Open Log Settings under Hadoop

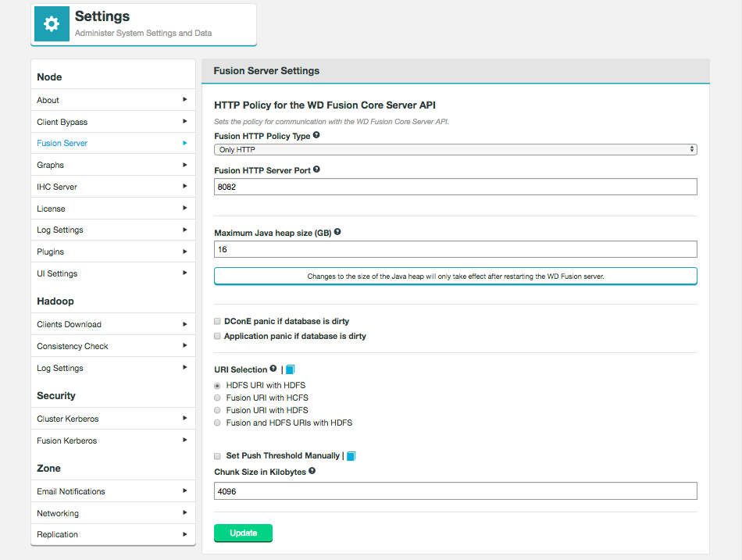(113, 368)
